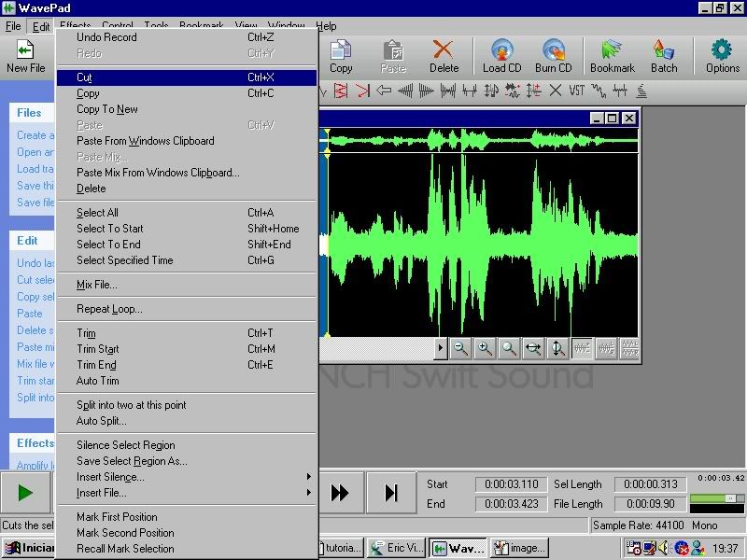Choose Select All from the Edit menu
Screen dimensions: 747x560
(x=97, y=213)
